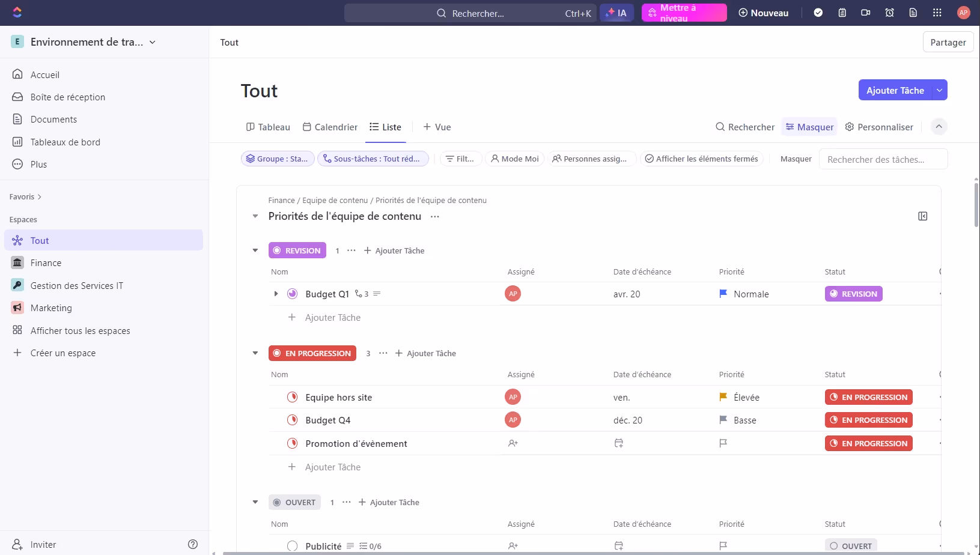
Task: Change the REVISION status badge of Budget Q1
Action: pyautogui.click(x=853, y=294)
